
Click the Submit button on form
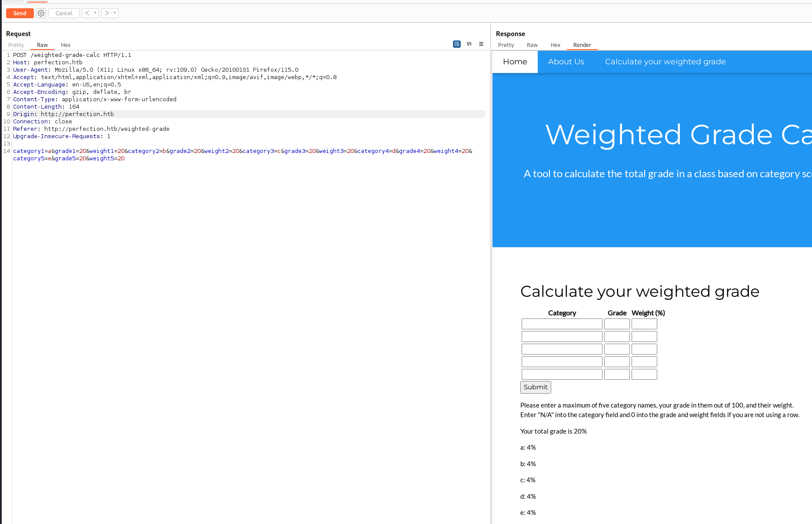(x=536, y=387)
